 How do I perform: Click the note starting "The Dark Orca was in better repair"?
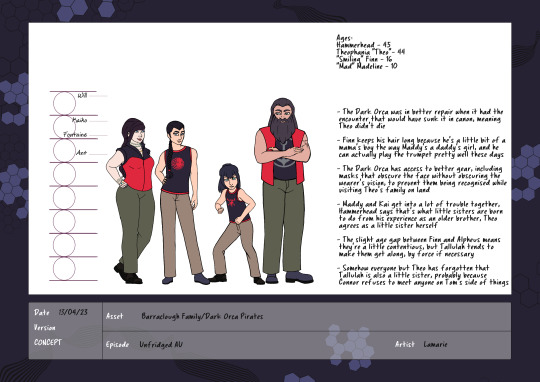(x=420, y=119)
